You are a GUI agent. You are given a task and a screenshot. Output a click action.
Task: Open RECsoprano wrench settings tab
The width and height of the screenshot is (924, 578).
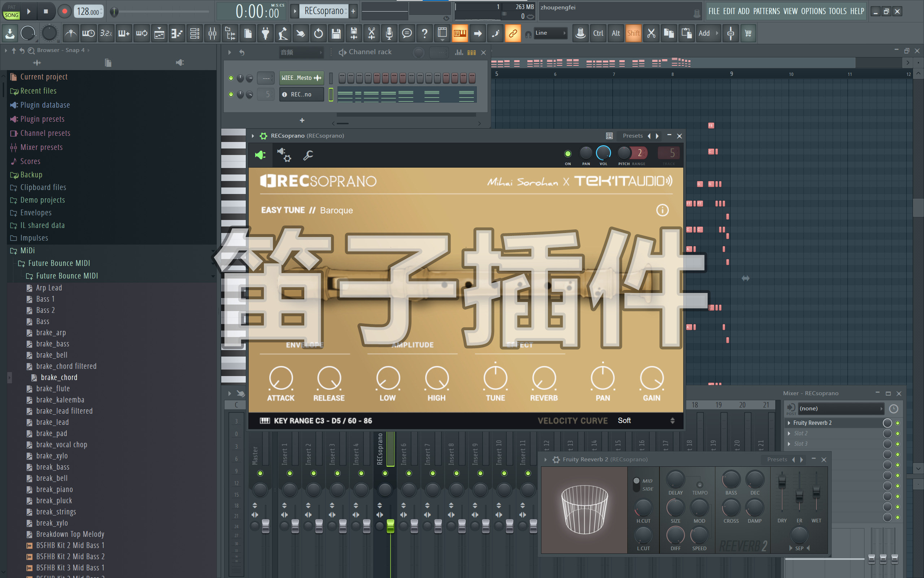(x=308, y=155)
